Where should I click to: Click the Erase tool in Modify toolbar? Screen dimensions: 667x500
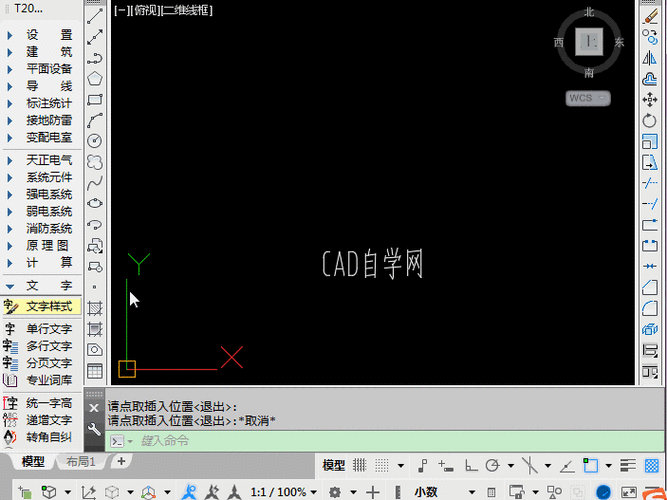point(650,16)
